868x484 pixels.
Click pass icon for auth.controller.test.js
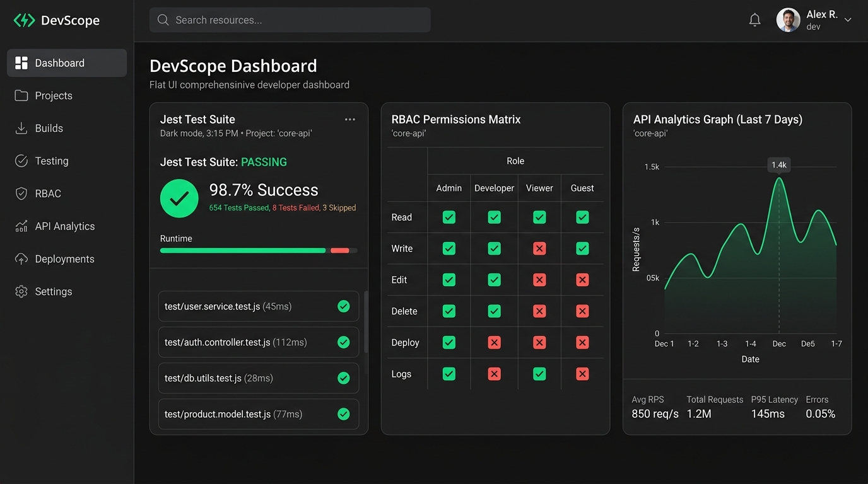[x=344, y=342]
